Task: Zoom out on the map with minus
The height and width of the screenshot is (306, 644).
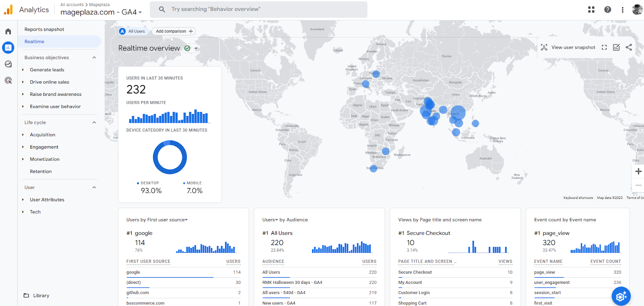Action: pyautogui.click(x=638, y=185)
